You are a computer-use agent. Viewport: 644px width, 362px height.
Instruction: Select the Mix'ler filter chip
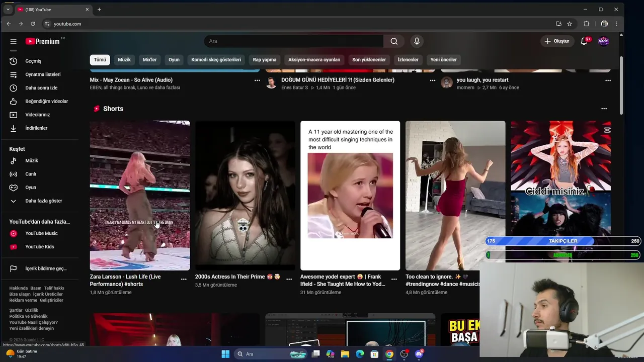[149, 60]
